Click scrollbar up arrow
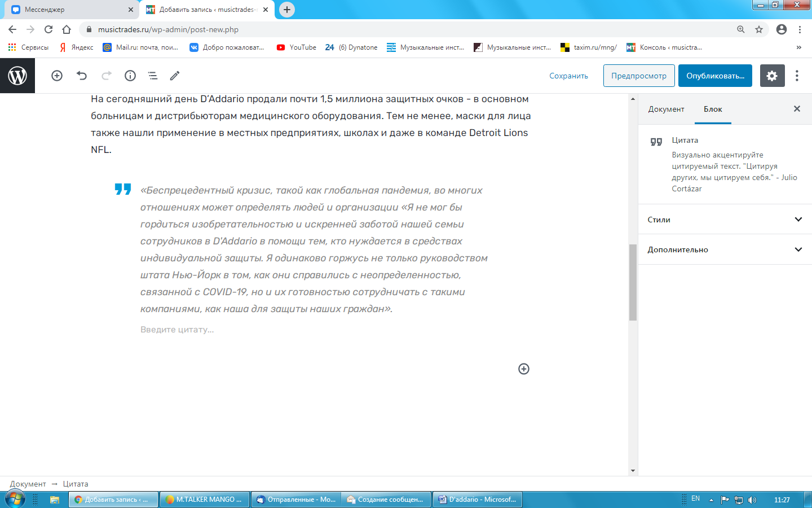 tap(633, 99)
